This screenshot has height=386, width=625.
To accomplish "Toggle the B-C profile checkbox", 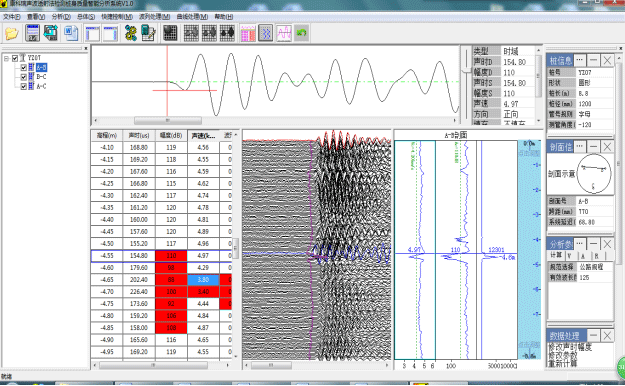I will [24, 77].
